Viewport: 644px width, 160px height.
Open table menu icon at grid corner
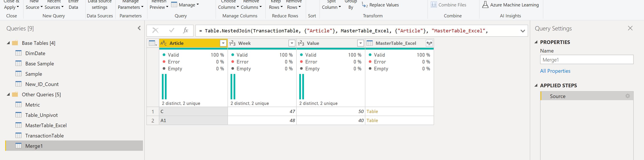152,43
